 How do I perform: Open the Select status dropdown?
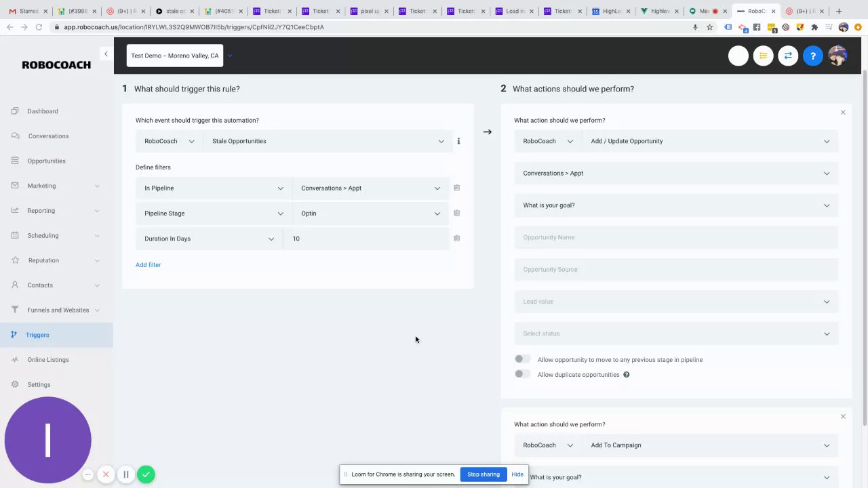coord(676,333)
